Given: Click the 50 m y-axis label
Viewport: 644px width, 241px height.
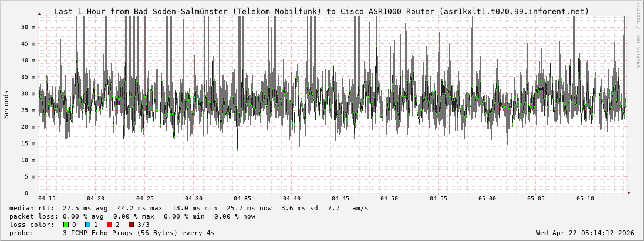Looking at the screenshot, I should pyautogui.click(x=29, y=27).
